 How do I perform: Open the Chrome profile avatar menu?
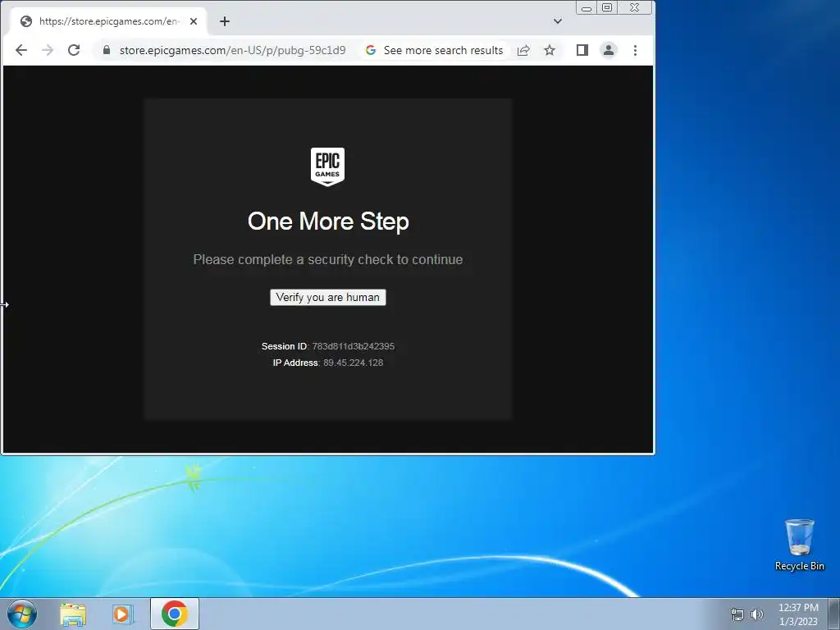pyautogui.click(x=609, y=50)
